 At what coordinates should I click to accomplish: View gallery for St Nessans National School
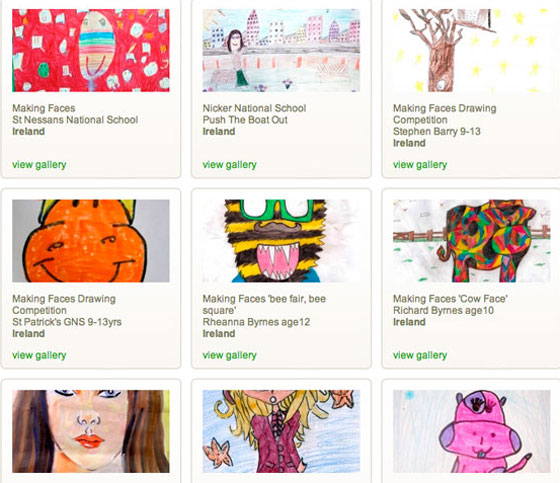tap(39, 165)
